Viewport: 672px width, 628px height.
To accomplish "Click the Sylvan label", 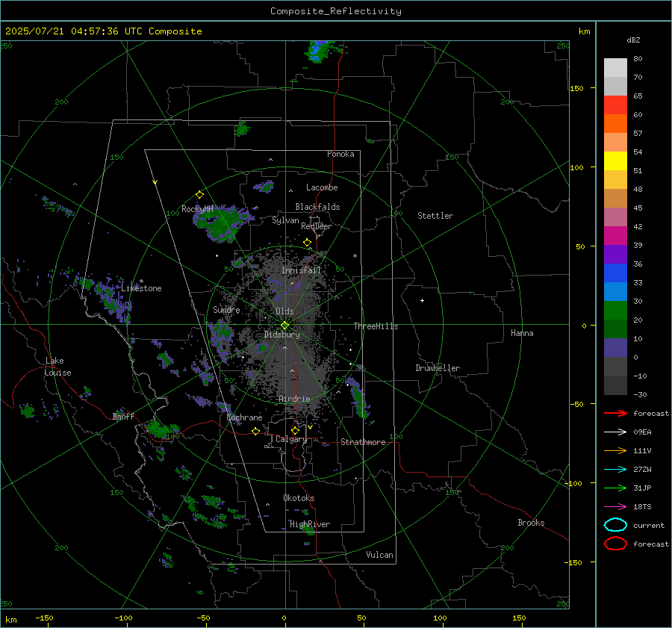I will [x=285, y=221].
